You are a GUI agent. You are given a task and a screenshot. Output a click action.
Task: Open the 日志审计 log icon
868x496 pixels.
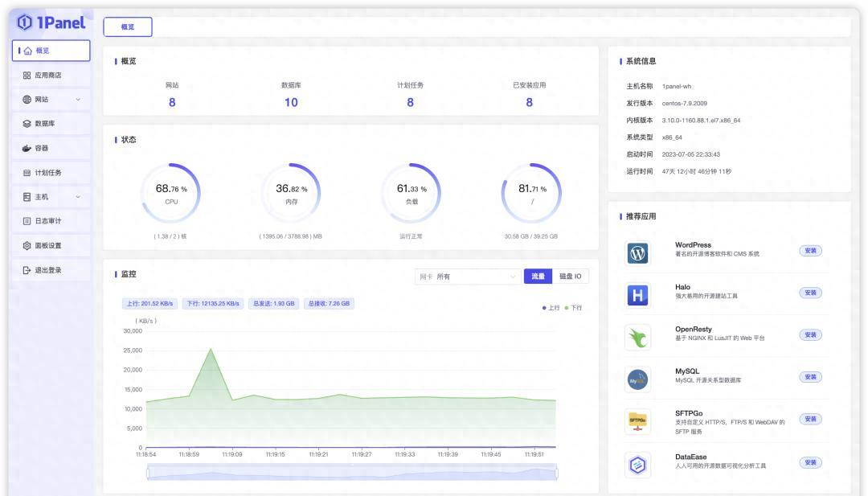(27, 221)
